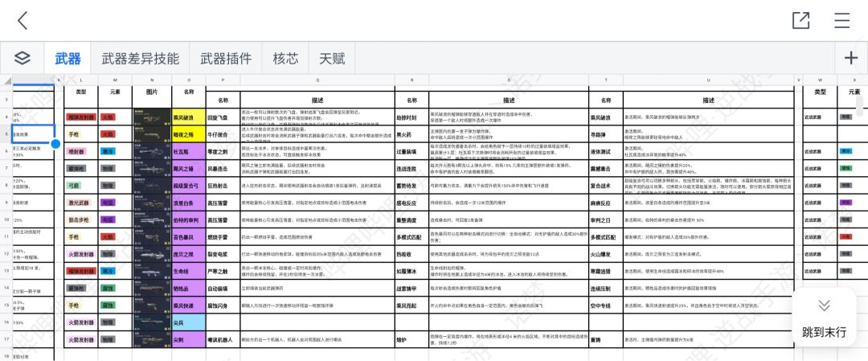Select the 狙击步枪 type tag cell

pyautogui.click(x=81, y=219)
